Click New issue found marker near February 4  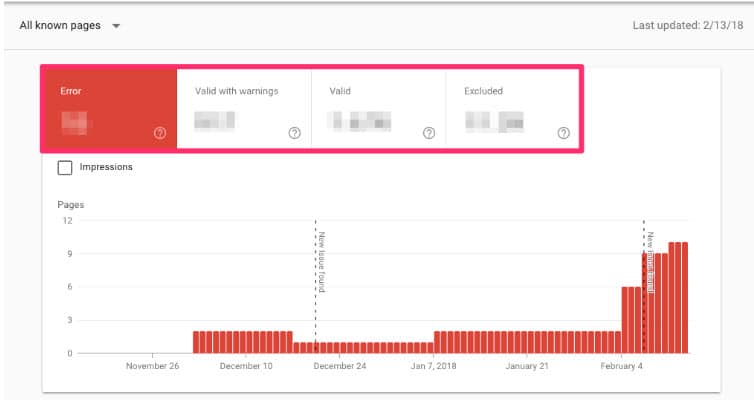(650, 262)
